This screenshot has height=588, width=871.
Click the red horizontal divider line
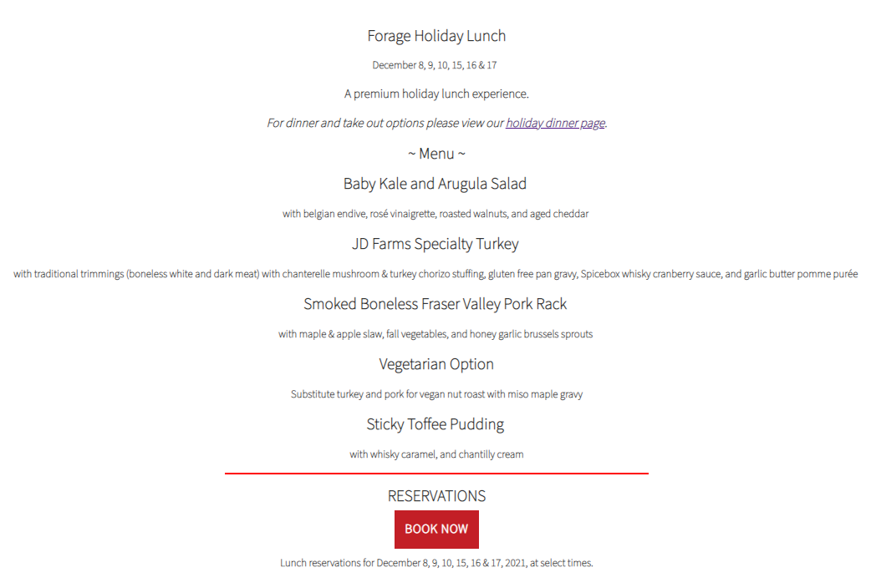pos(436,474)
